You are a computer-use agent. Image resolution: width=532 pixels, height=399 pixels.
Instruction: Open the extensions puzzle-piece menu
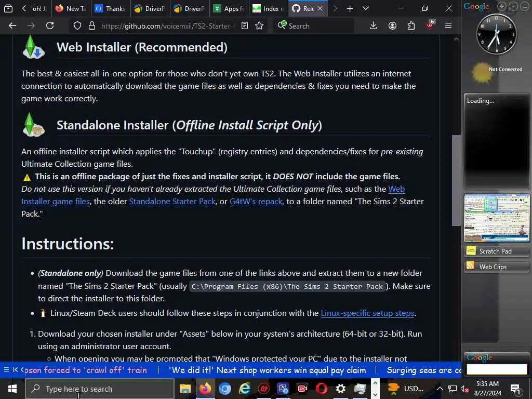point(411,26)
